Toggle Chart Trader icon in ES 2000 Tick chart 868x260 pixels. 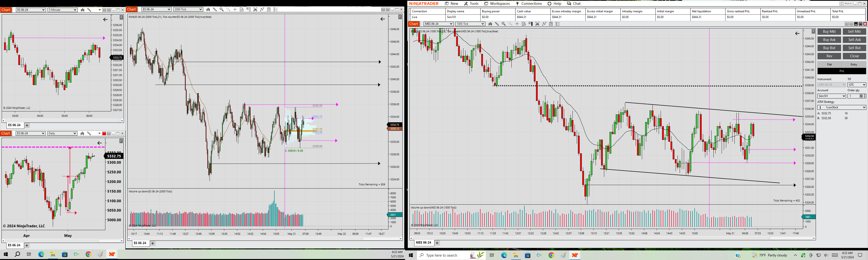coord(248,9)
